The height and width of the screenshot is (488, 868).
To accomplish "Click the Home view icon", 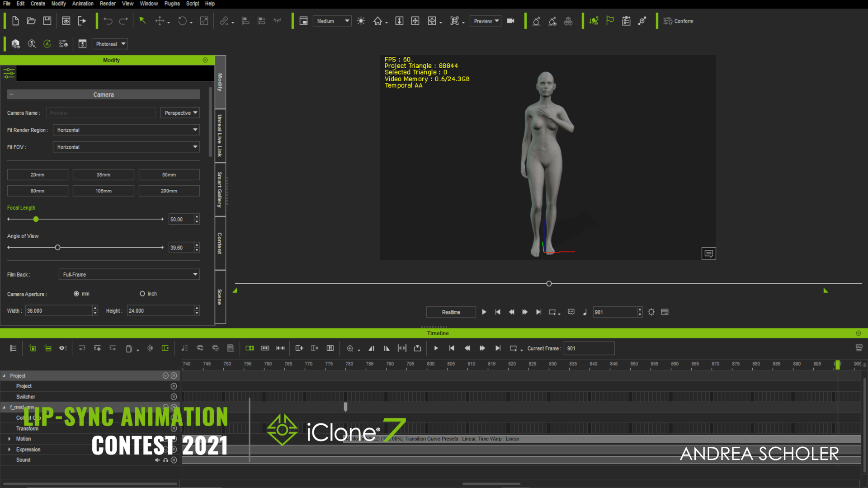I will 377,21.
